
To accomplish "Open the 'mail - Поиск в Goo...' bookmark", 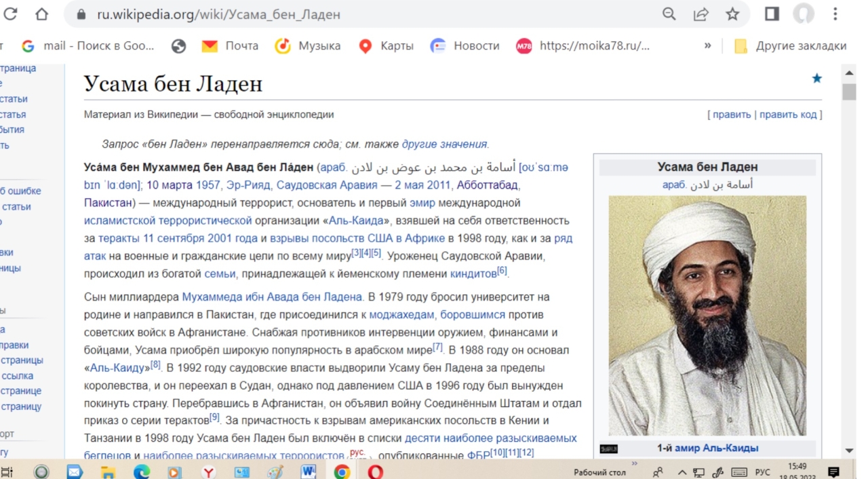I will pyautogui.click(x=88, y=45).
